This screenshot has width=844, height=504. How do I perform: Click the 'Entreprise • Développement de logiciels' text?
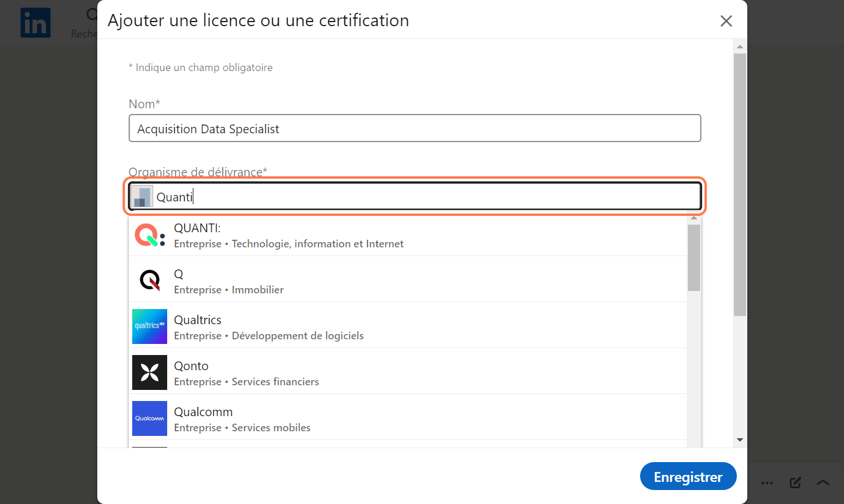point(269,336)
